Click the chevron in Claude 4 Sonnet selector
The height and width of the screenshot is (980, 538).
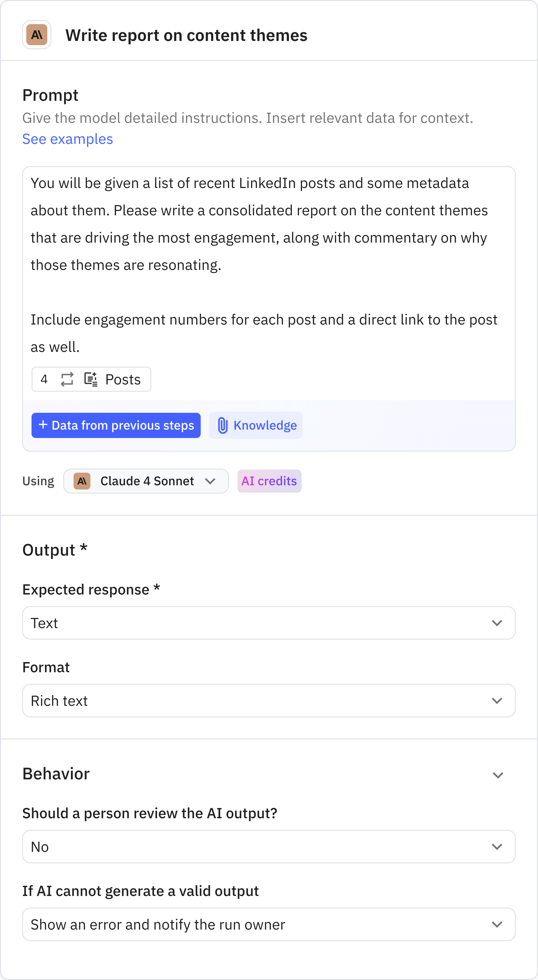pos(210,481)
